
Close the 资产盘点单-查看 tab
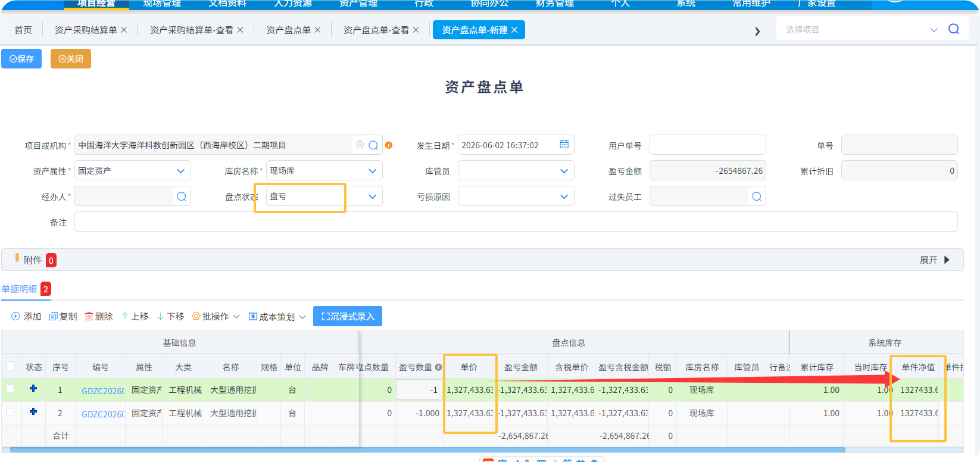416,30
